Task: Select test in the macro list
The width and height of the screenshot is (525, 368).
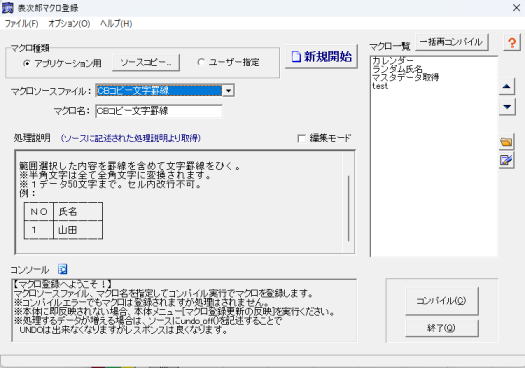Action: click(380, 86)
